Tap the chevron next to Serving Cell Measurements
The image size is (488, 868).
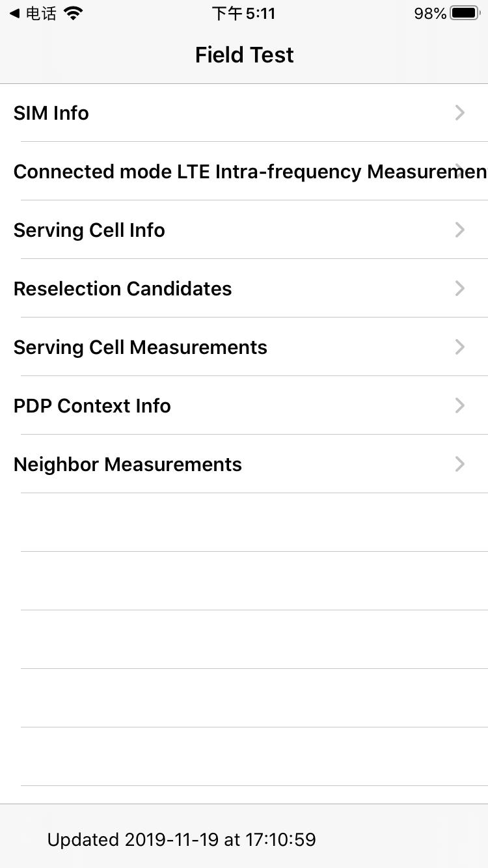(460, 347)
